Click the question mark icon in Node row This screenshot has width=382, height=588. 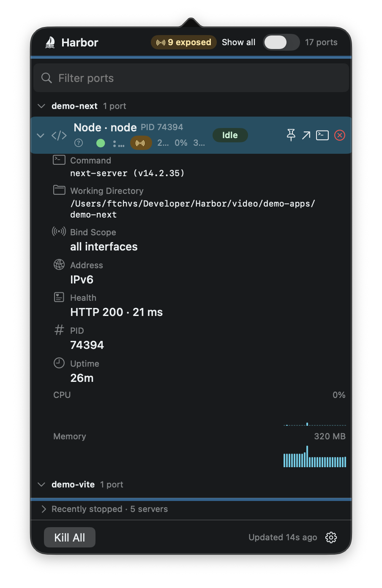(79, 143)
